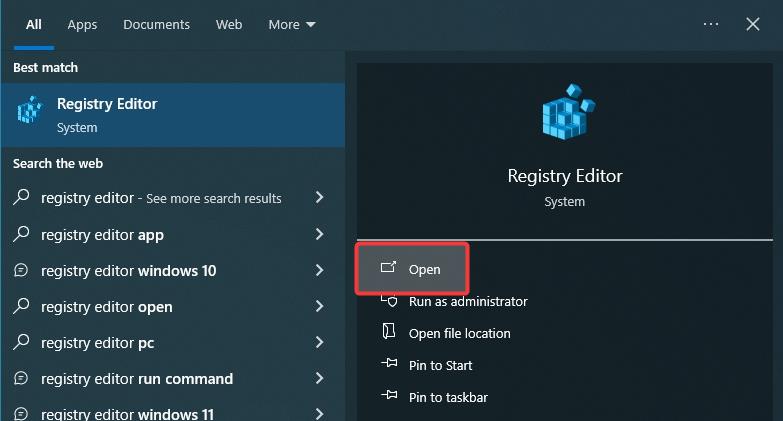
Task: Expand the More dropdown filter
Action: (292, 24)
